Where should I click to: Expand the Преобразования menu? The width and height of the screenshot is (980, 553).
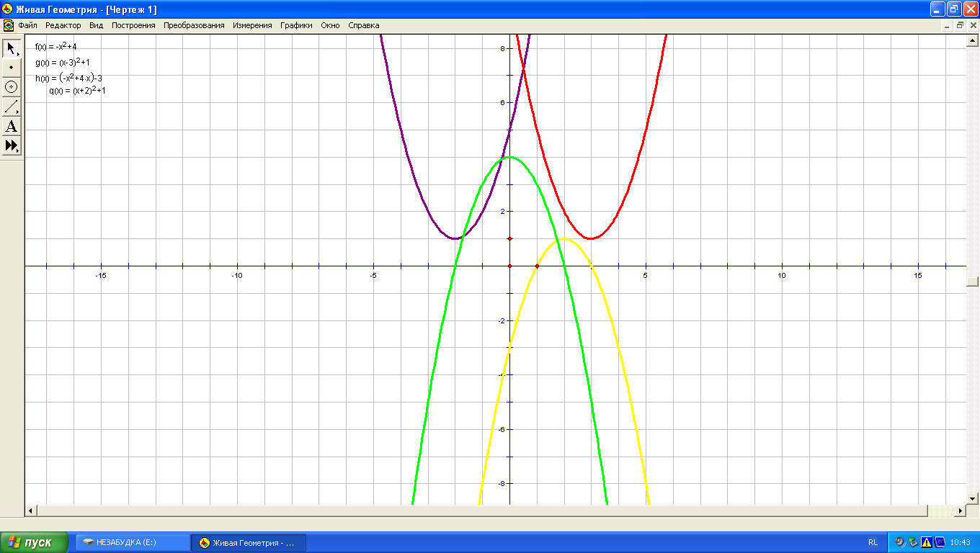(x=194, y=25)
